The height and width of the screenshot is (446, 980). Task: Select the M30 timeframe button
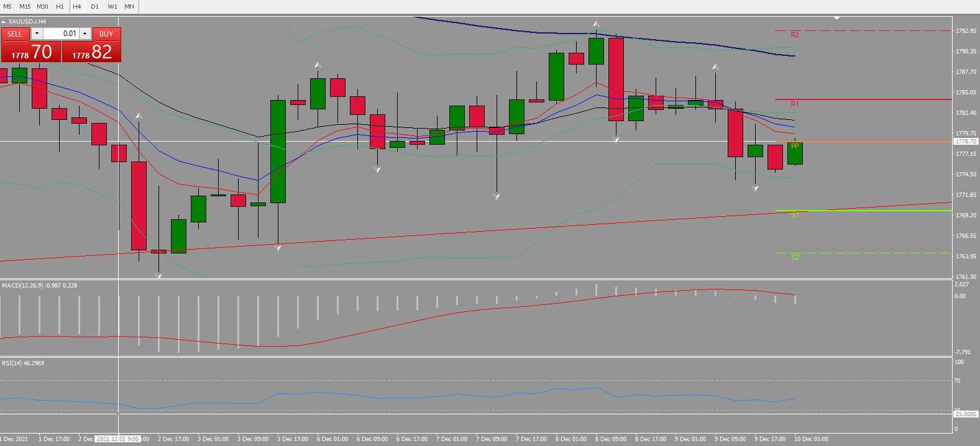pyautogui.click(x=42, y=6)
